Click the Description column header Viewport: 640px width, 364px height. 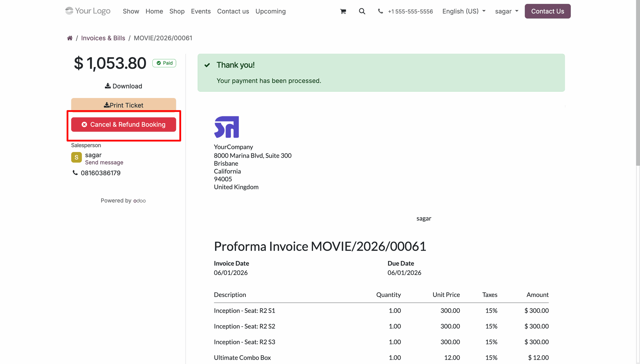click(x=230, y=295)
